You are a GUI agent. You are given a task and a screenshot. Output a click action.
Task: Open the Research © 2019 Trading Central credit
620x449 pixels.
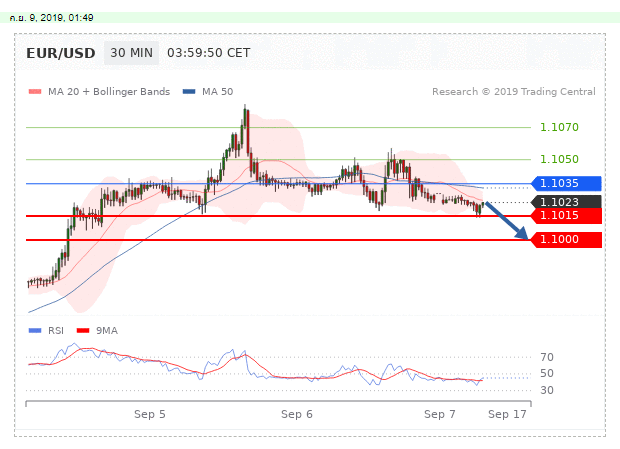pyautogui.click(x=513, y=92)
